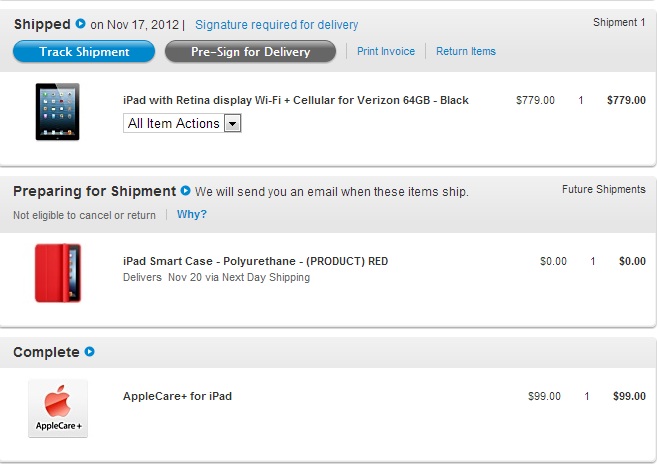The width and height of the screenshot is (658, 464).
Task: Click the AppleCare+ for iPad item name
Action: click(177, 396)
